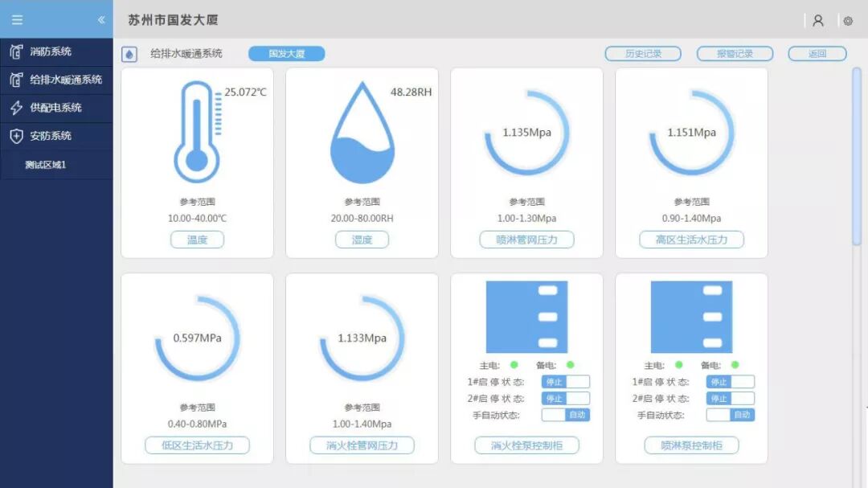Click the 1.133Mpa pressure gauge
The image size is (868, 488).
pos(362,338)
